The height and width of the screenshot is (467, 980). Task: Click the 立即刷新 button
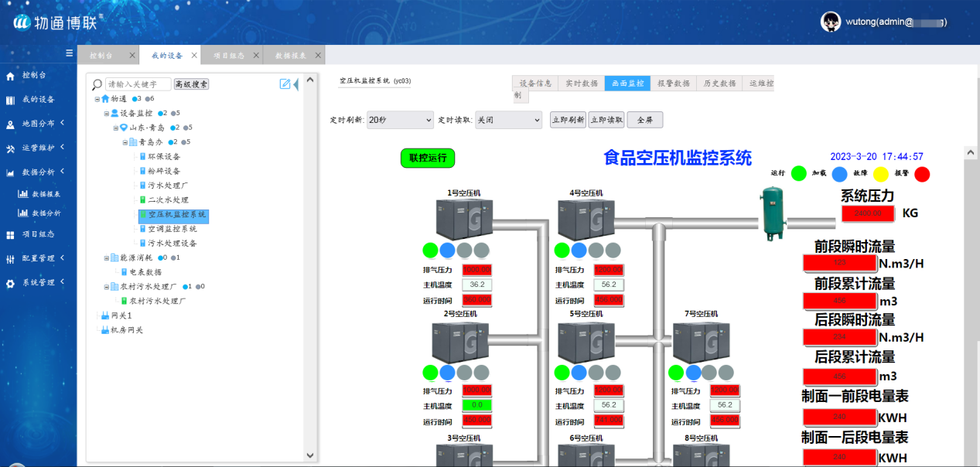pyautogui.click(x=568, y=120)
